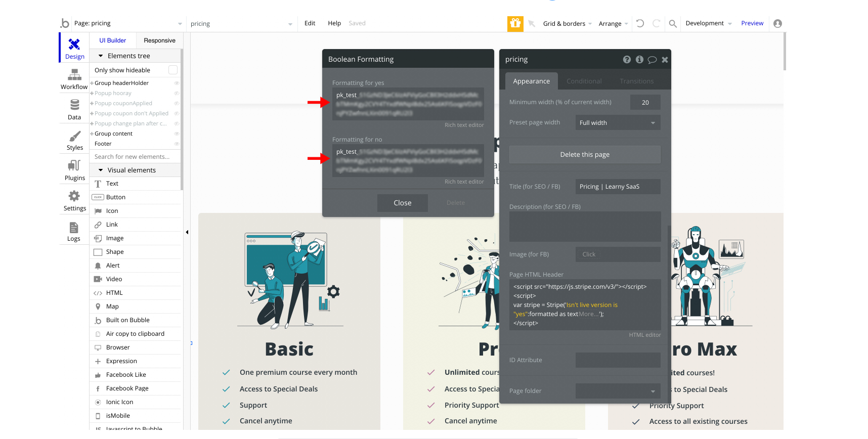
Task: Add an Image visual element
Action: (x=136, y=238)
